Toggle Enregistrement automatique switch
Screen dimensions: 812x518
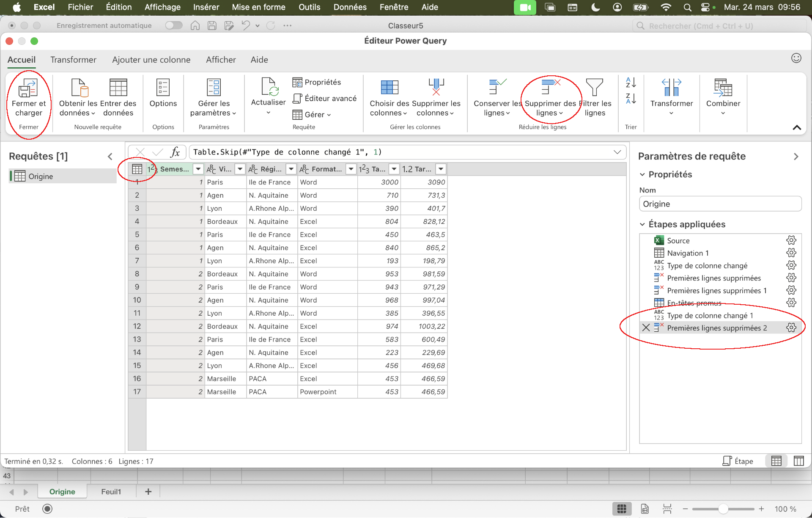(174, 26)
